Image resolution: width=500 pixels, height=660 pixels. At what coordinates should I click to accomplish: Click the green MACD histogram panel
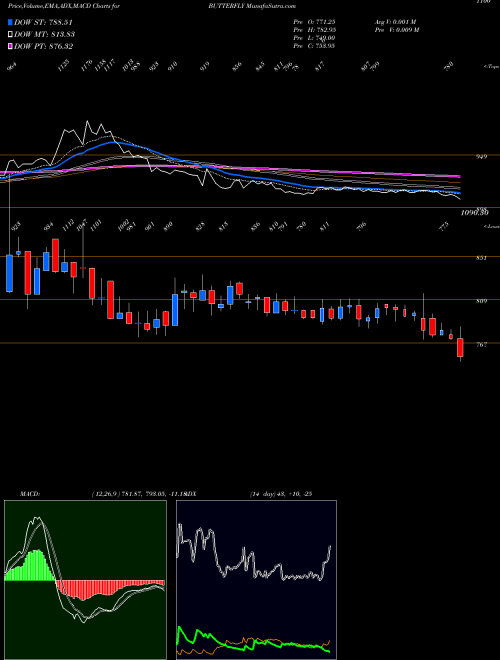tap(85, 580)
